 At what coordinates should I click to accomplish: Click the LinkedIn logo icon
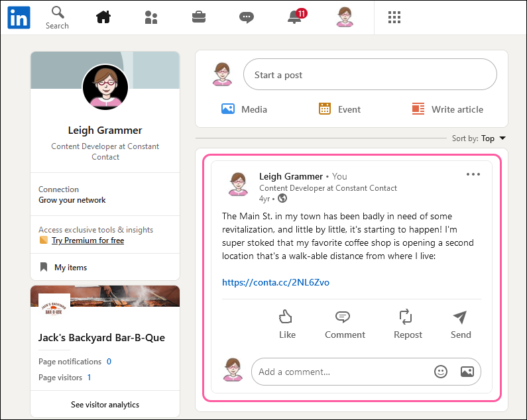[19, 17]
